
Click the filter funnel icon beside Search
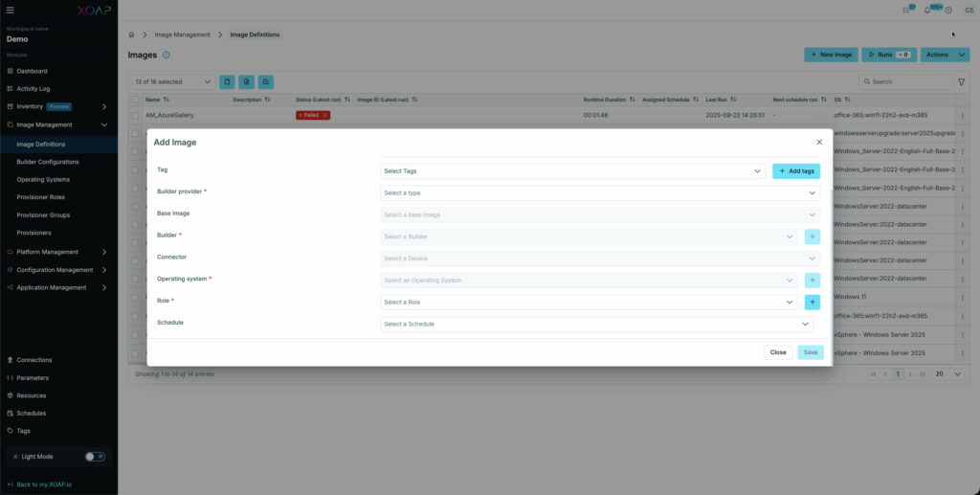pos(962,82)
